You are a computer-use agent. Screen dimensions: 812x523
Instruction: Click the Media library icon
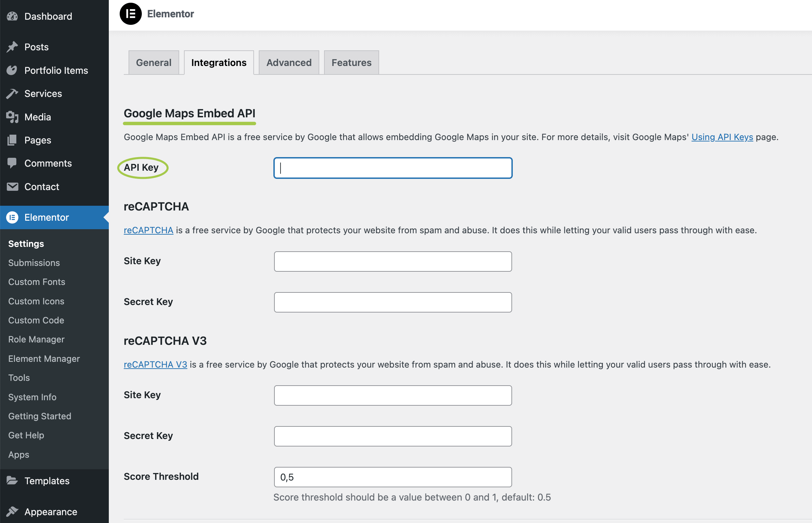coord(12,117)
